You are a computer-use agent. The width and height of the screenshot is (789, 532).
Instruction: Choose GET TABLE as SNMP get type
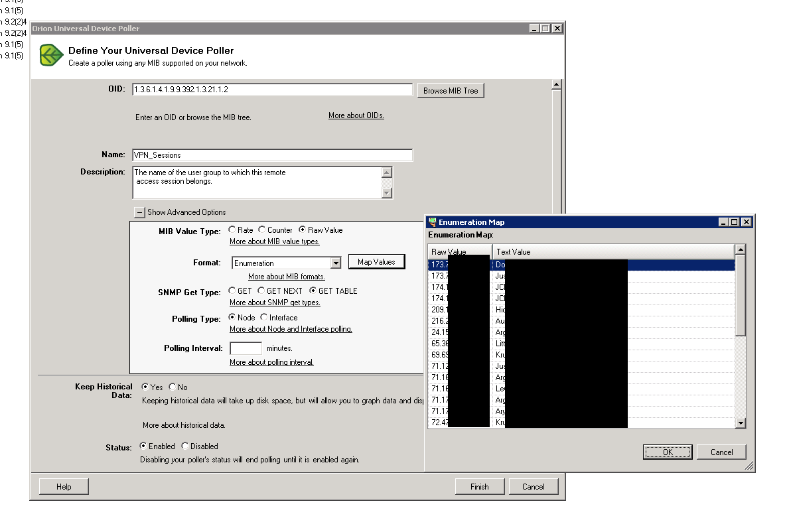[x=313, y=291]
